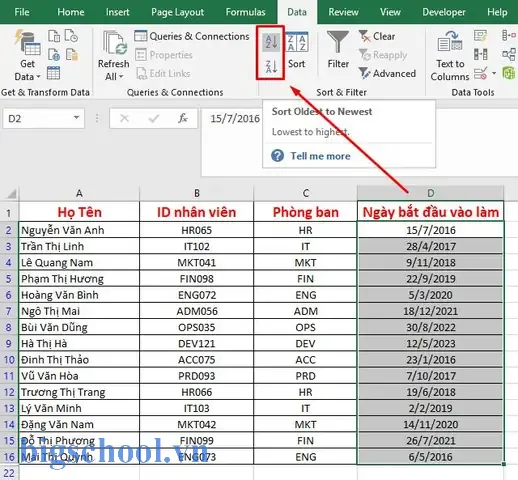Click Existing Connections icon
This screenshot has width=518, height=480.
coord(72,54)
